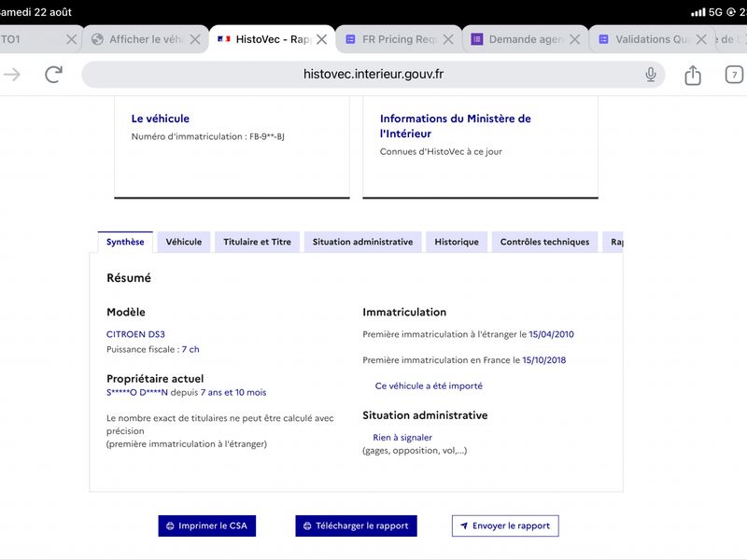Click the histovec.interieur.gouv.fr address bar
747x560 pixels.
click(x=373, y=75)
